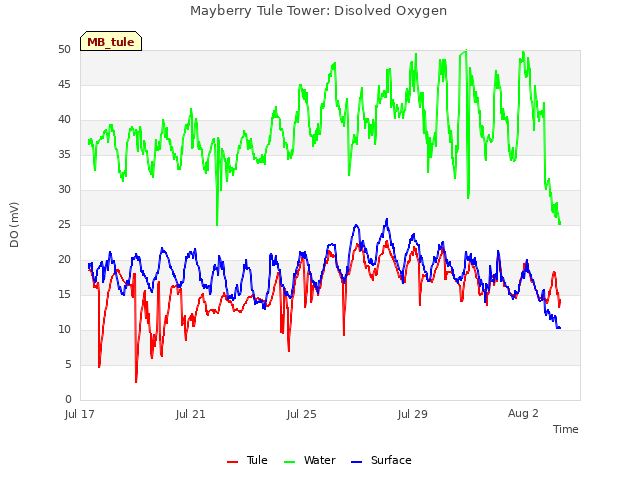640x480 pixels.
Task: Click the 0 y-axis tick label
Action: coord(68,400)
